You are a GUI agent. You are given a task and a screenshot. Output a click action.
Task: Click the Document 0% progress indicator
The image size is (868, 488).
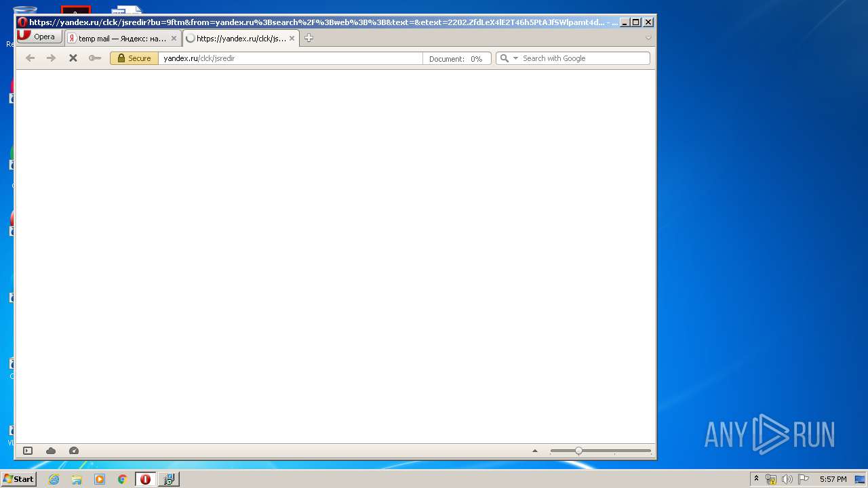[x=456, y=59]
